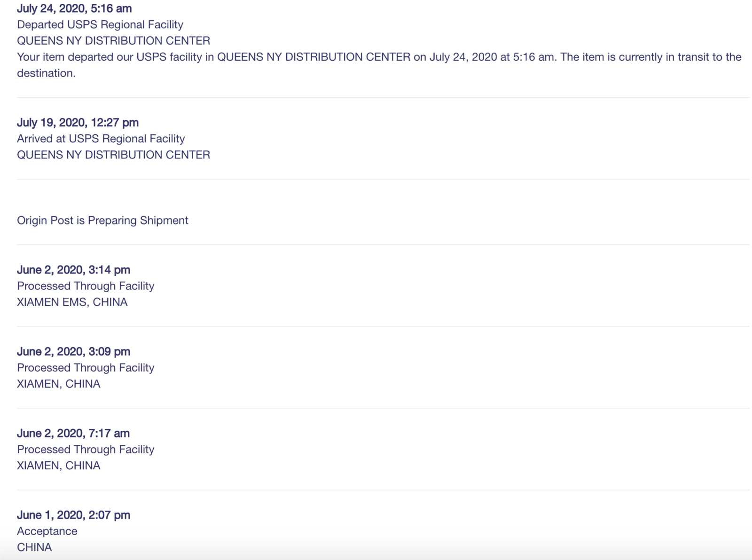
Task: Click 'Processed Through Facility' for the 3:14 pm entry
Action: pyautogui.click(x=86, y=286)
